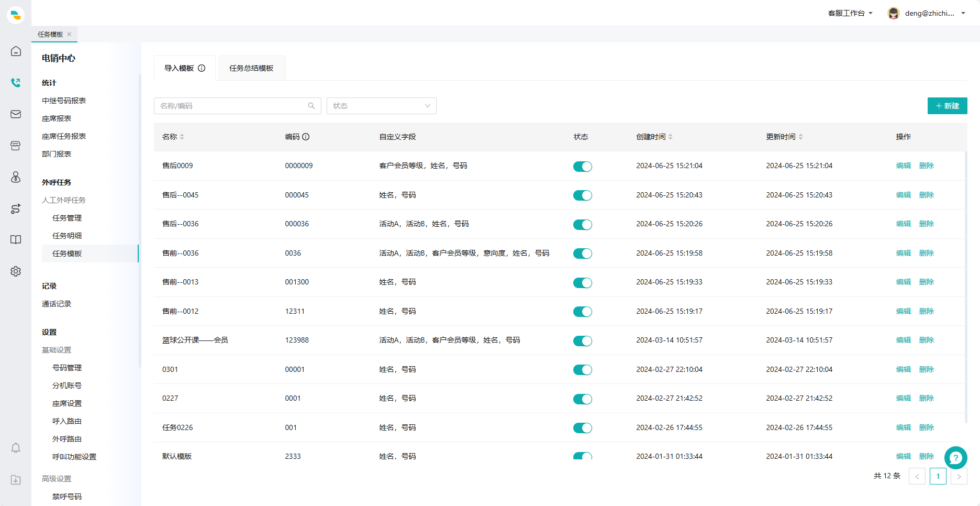The height and width of the screenshot is (506, 980).
Task: Open the ticket icon in left rail
Action: [16, 146]
